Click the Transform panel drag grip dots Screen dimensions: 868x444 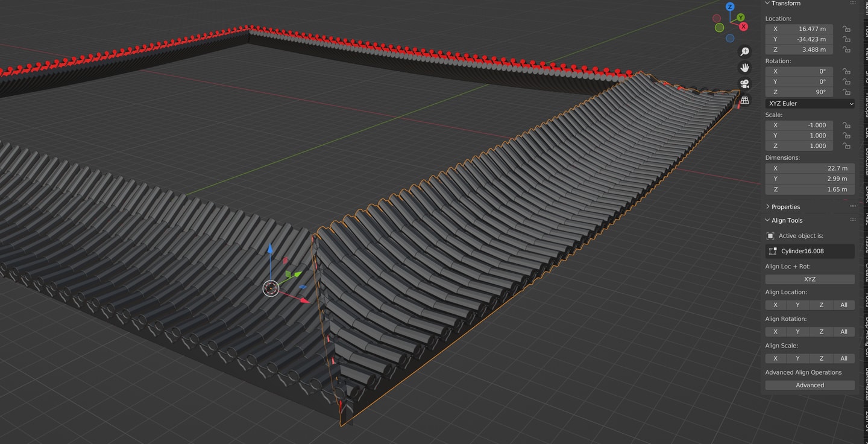tap(853, 3)
